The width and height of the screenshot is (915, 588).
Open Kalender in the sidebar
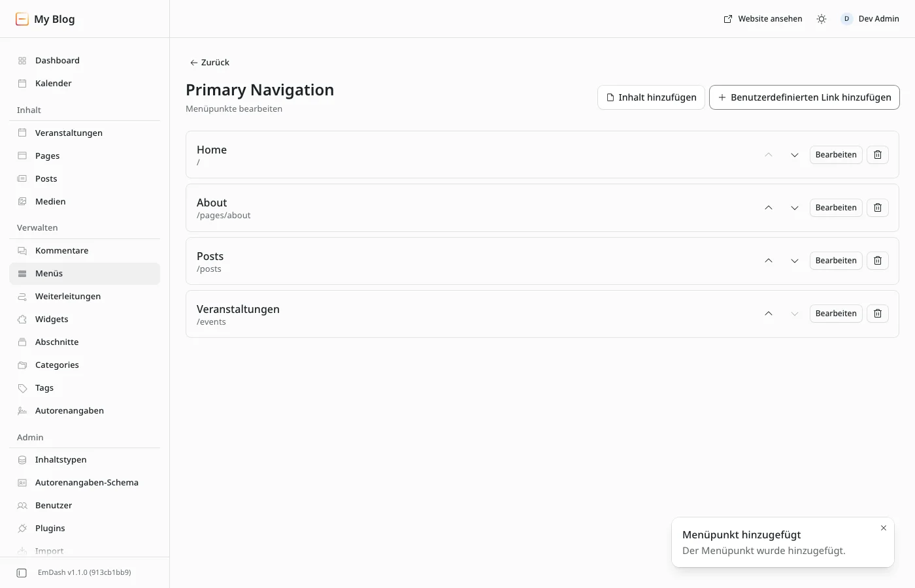pyautogui.click(x=85, y=84)
